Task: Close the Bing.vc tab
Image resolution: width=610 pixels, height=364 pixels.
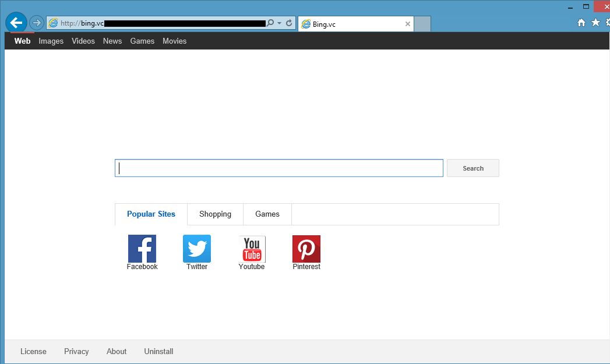Action: pyautogui.click(x=408, y=24)
